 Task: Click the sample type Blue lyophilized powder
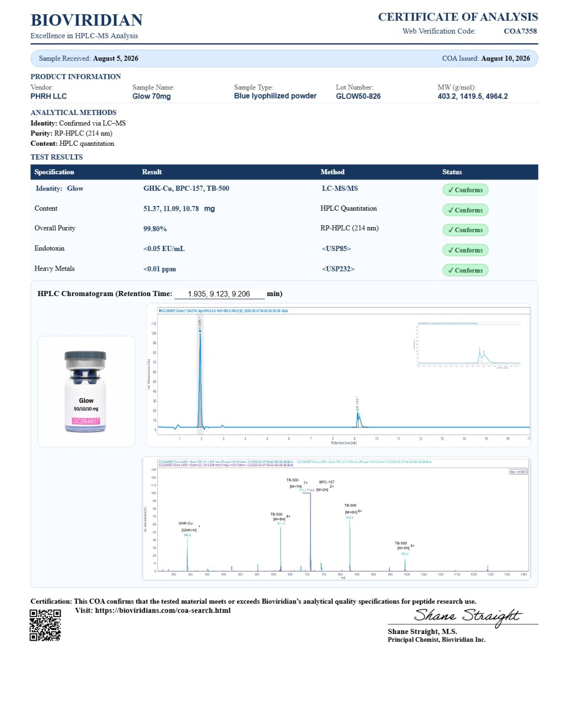click(x=275, y=96)
